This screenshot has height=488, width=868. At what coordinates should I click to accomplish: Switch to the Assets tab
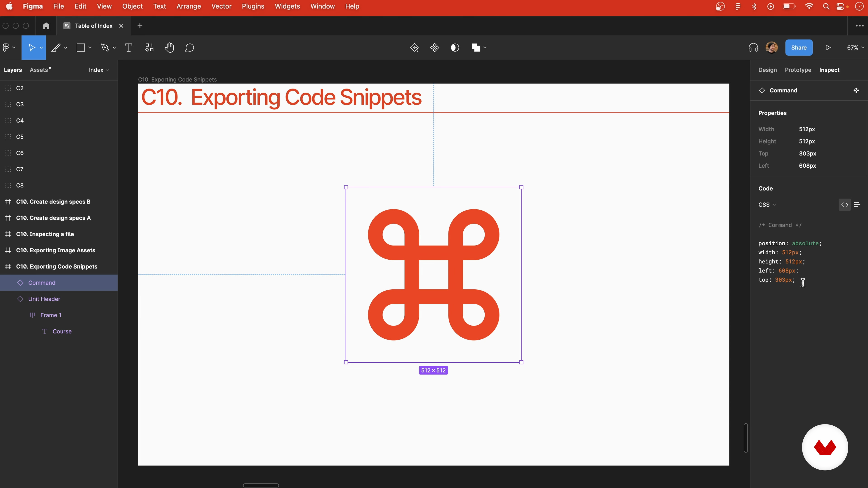(39, 70)
